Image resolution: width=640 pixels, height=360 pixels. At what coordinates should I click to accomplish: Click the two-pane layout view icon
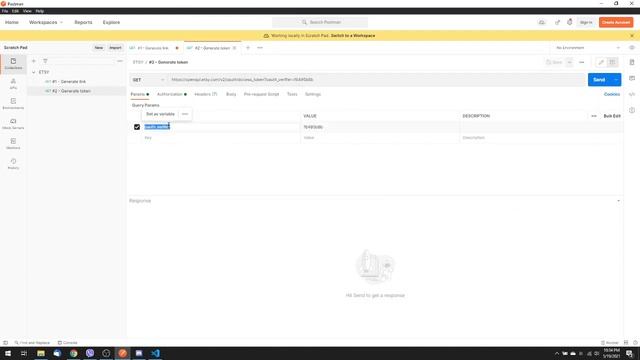(612, 62)
